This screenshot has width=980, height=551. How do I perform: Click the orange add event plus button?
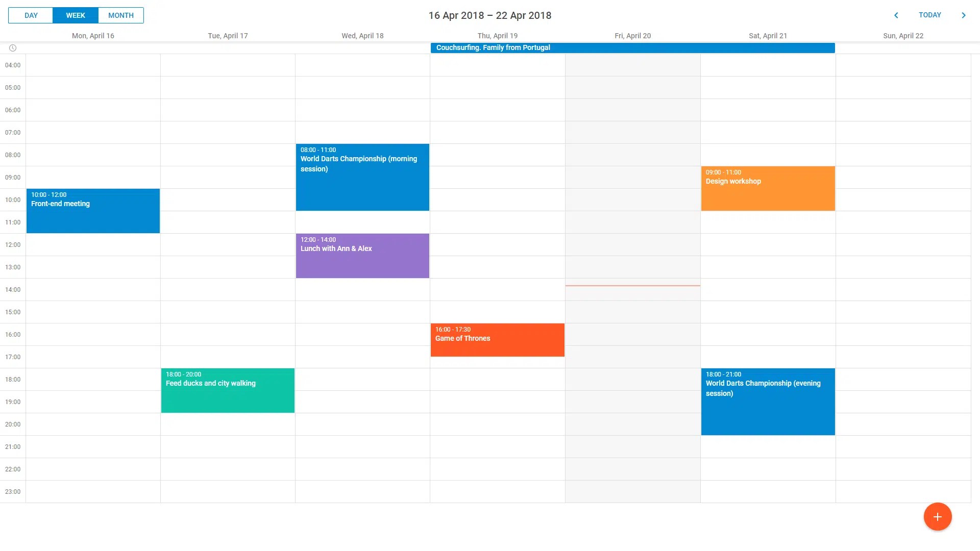point(937,517)
